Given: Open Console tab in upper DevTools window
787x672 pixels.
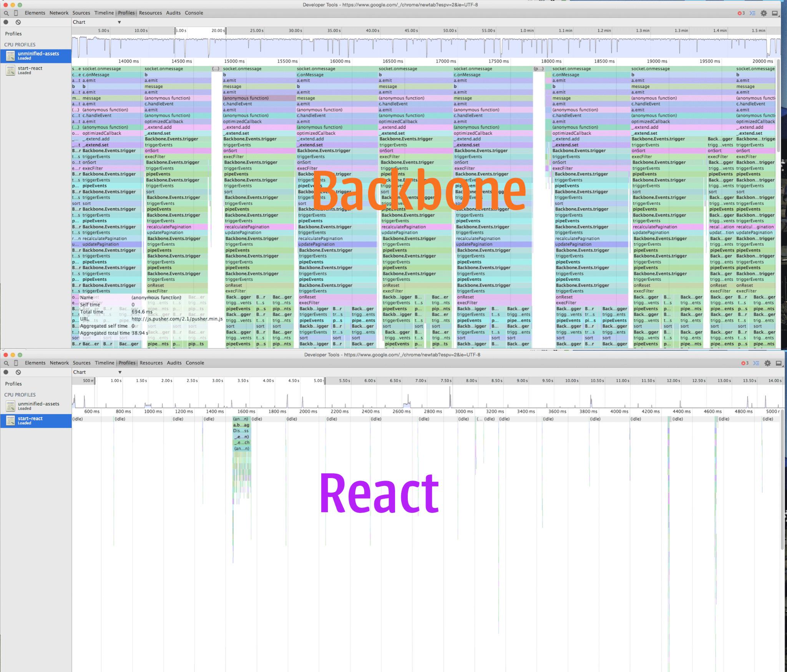Looking at the screenshot, I should [194, 13].
